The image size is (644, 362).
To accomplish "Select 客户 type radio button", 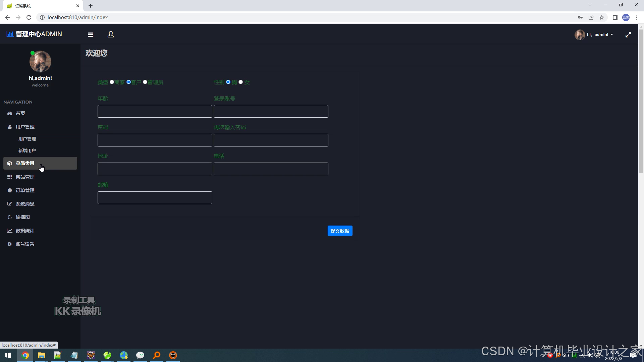I will [128, 82].
